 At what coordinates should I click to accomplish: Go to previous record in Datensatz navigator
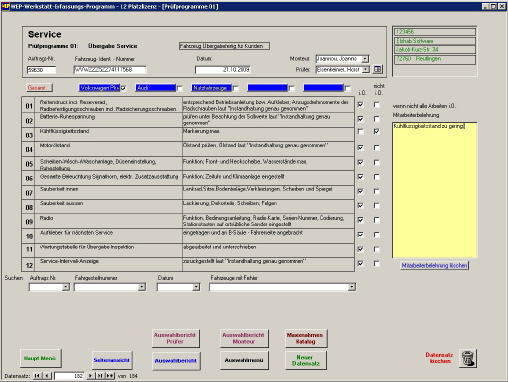tap(47, 376)
